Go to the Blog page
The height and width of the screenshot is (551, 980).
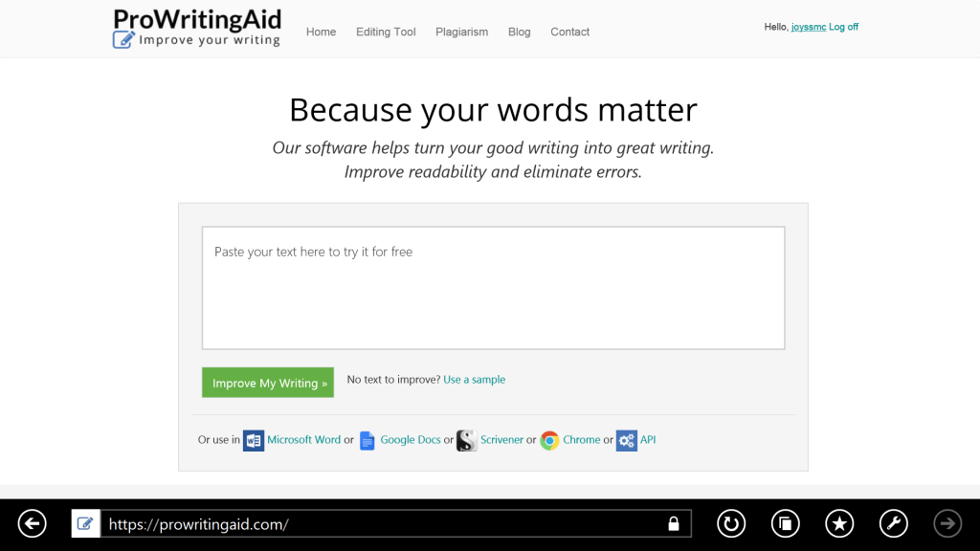519,32
